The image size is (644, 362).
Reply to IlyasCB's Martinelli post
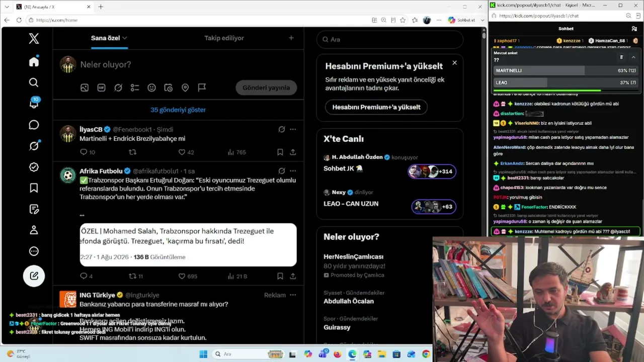coord(84,152)
